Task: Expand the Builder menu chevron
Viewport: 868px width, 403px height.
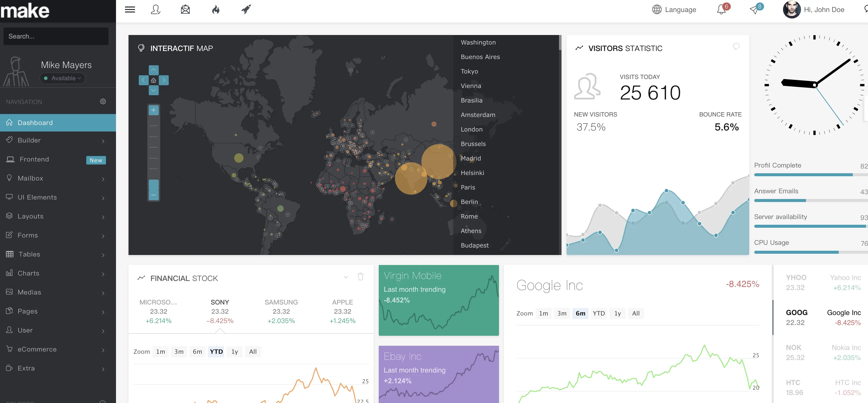Action: 103,141
